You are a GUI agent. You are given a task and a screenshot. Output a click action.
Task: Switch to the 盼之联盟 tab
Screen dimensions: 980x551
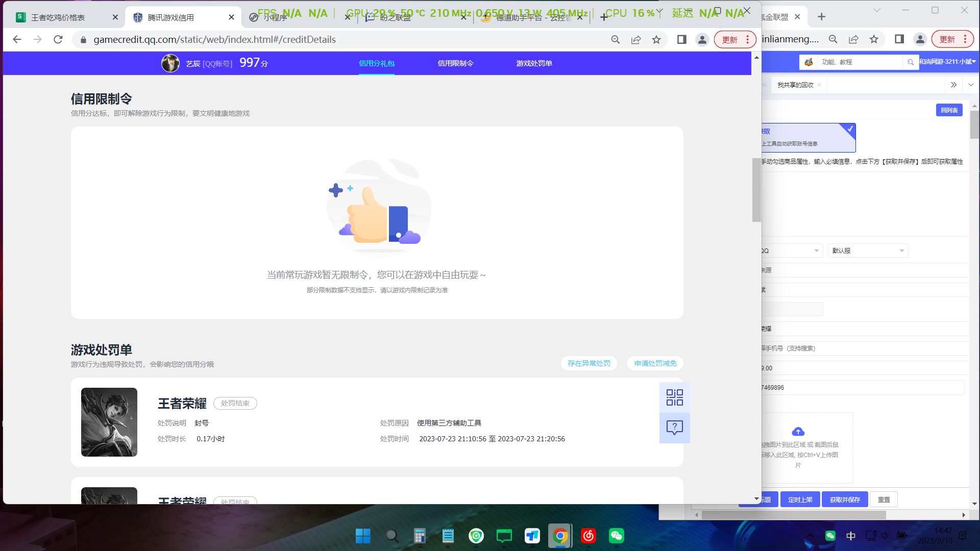click(413, 17)
